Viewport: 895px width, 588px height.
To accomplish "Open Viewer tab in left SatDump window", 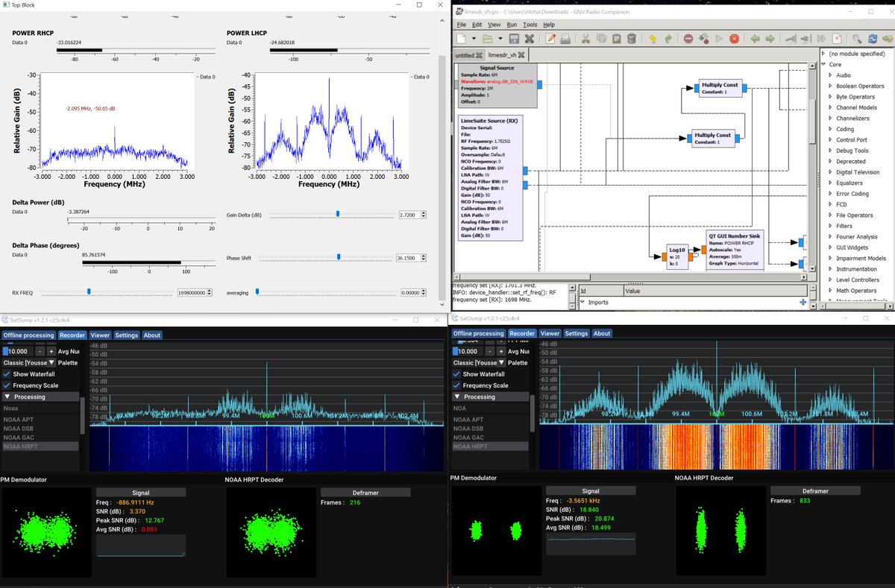I will (100, 335).
